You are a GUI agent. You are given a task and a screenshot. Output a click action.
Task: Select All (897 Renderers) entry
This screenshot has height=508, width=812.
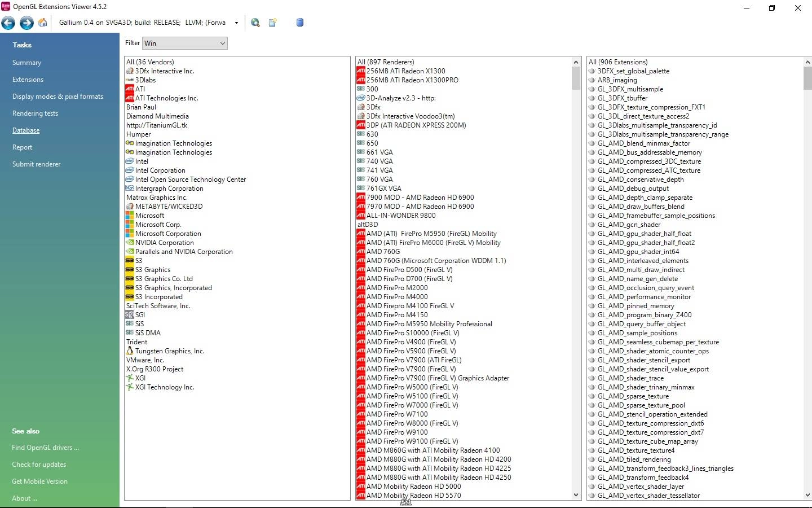(x=386, y=62)
